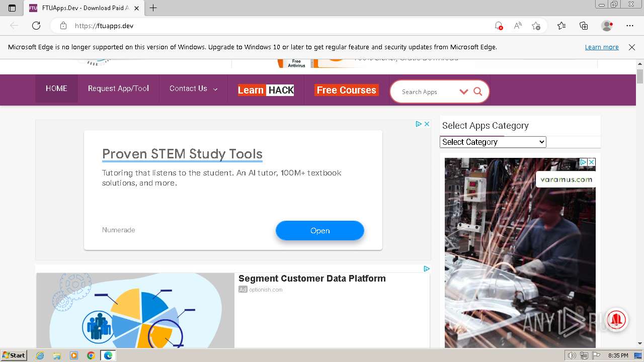Screen dimensions: 644x362
Task: Open AdChoices icon on Numerade ad
Action: click(x=419, y=124)
